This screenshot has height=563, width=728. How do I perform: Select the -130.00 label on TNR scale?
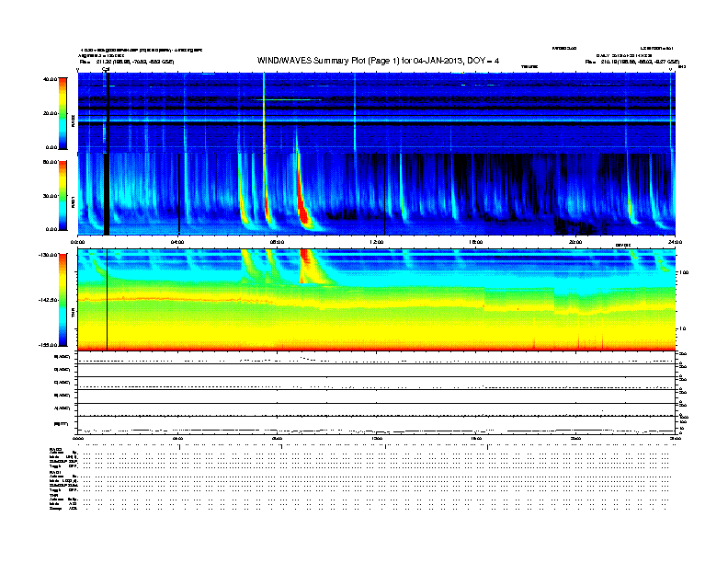pyautogui.click(x=48, y=255)
